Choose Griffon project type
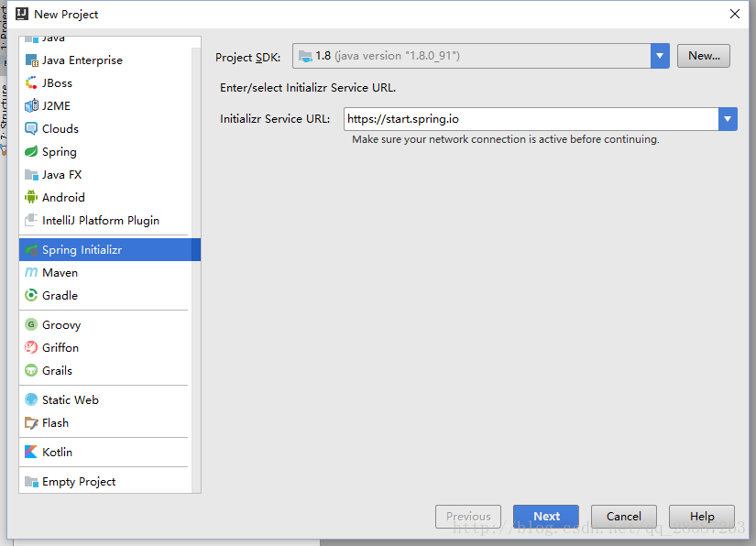The image size is (756, 546). coord(105,347)
